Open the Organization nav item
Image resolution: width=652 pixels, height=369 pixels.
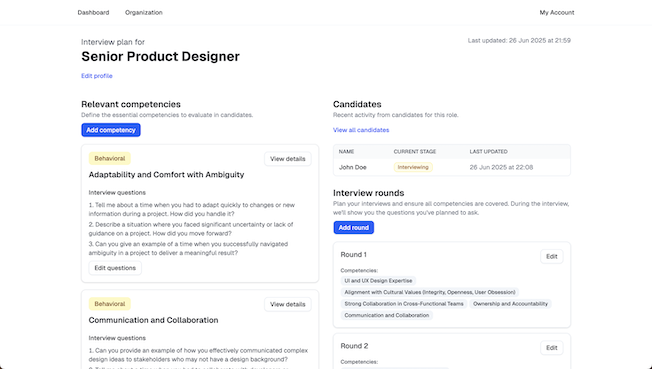[143, 12]
